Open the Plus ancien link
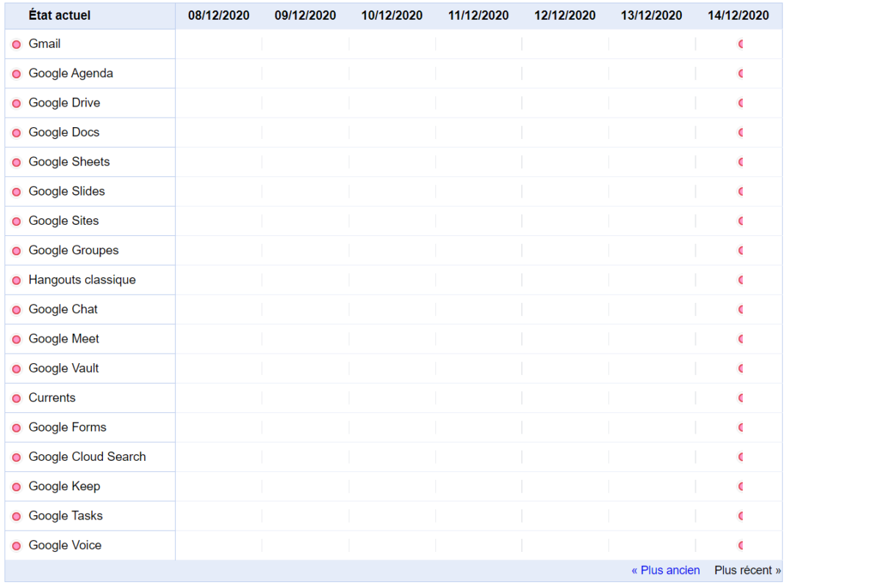This screenshot has height=588, width=887. 666,570
